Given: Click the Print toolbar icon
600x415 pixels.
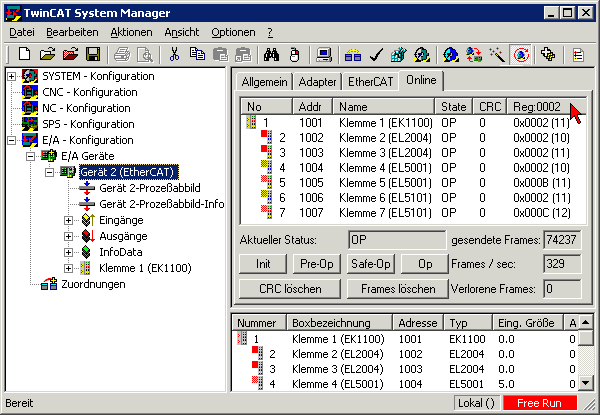Looking at the screenshot, I should coord(121,54).
